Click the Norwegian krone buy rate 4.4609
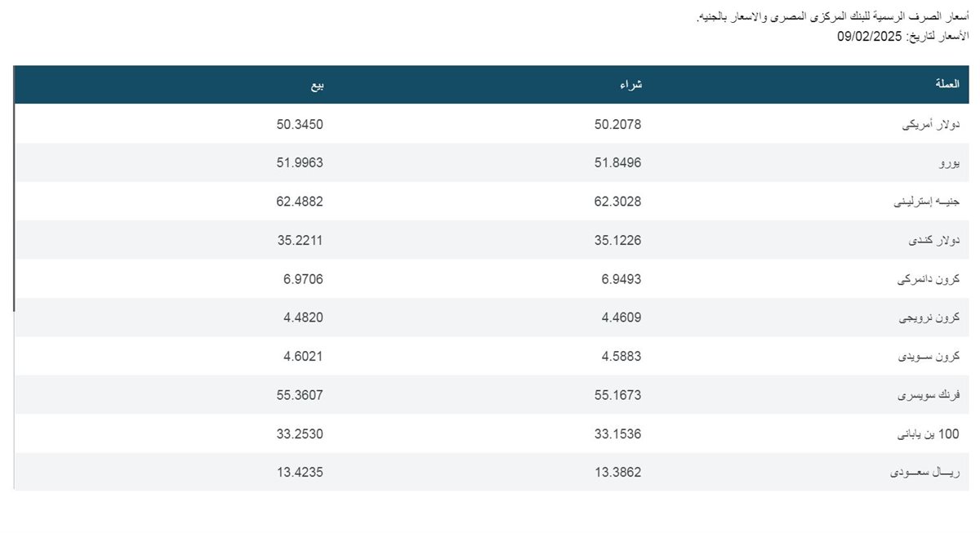980x533 pixels. tap(621, 318)
